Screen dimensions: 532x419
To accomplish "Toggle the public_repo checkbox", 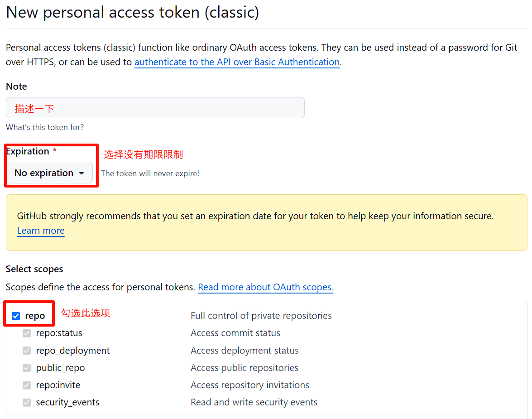I will point(27,368).
